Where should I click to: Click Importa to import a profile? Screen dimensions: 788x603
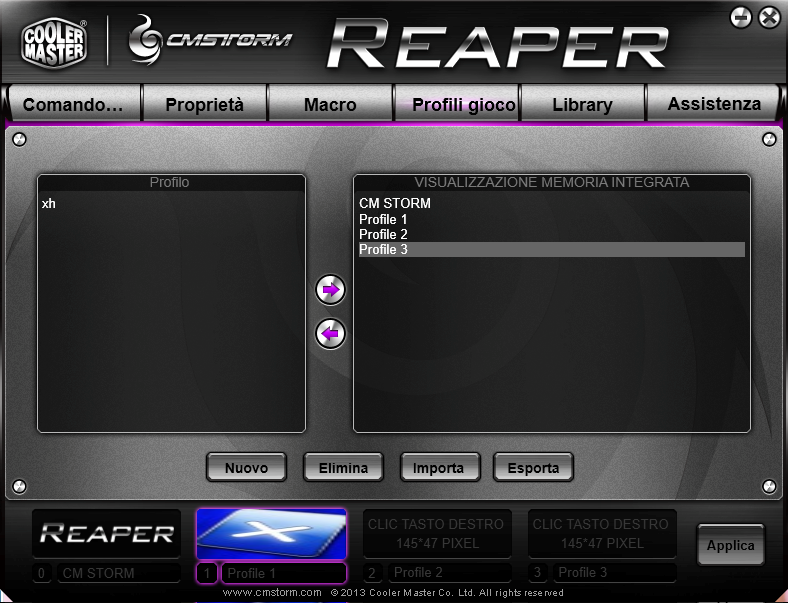point(438,467)
